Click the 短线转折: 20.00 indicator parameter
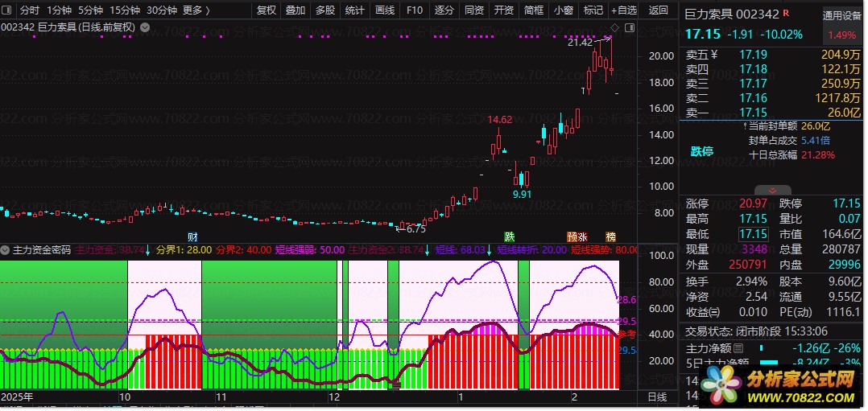 point(532,250)
